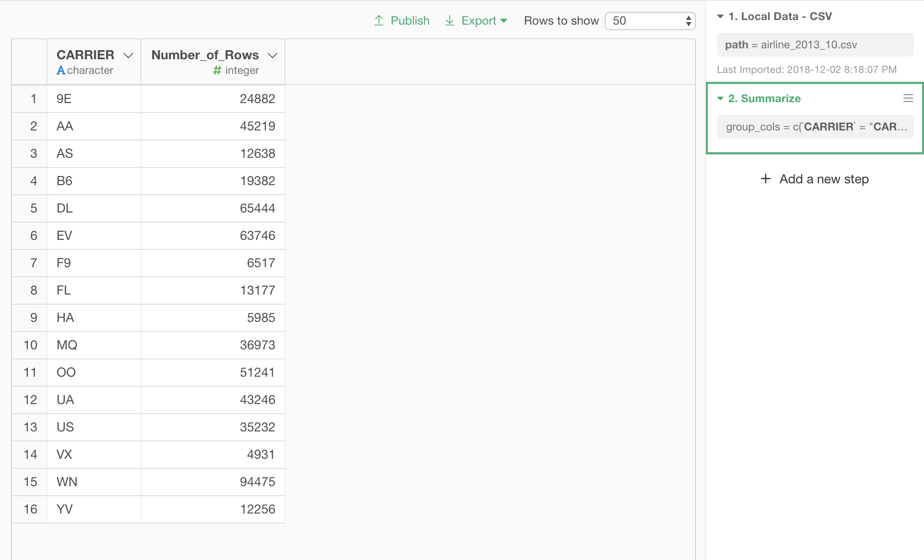Open the CARRIER column dropdown menu
This screenshot has width=924, height=560.
coord(129,56)
